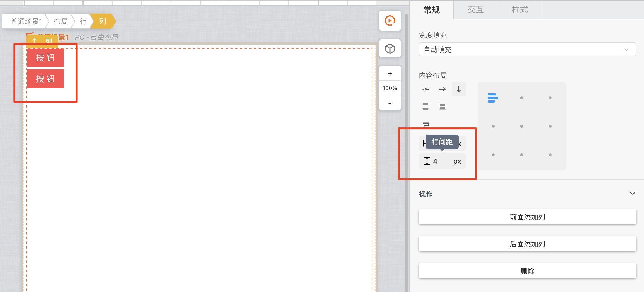Go to 普通场景1 in the breadcrumb
Image resolution: width=644 pixels, height=292 pixels.
pyautogui.click(x=26, y=21)
